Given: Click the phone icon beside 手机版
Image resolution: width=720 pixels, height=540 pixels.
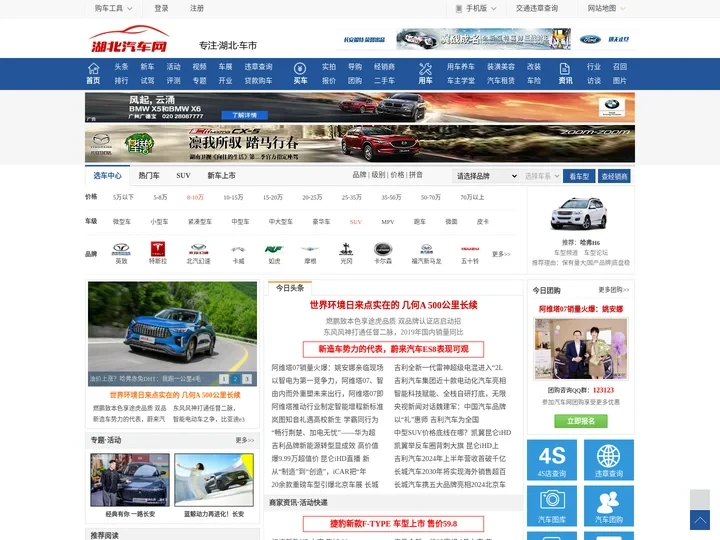Looking at the screenshot, I should (459, 8).
